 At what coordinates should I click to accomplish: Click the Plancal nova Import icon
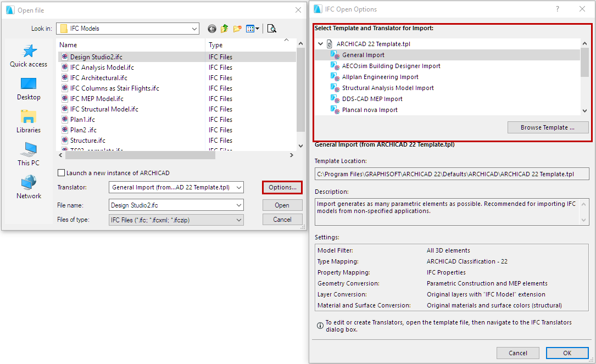point(335,110)
